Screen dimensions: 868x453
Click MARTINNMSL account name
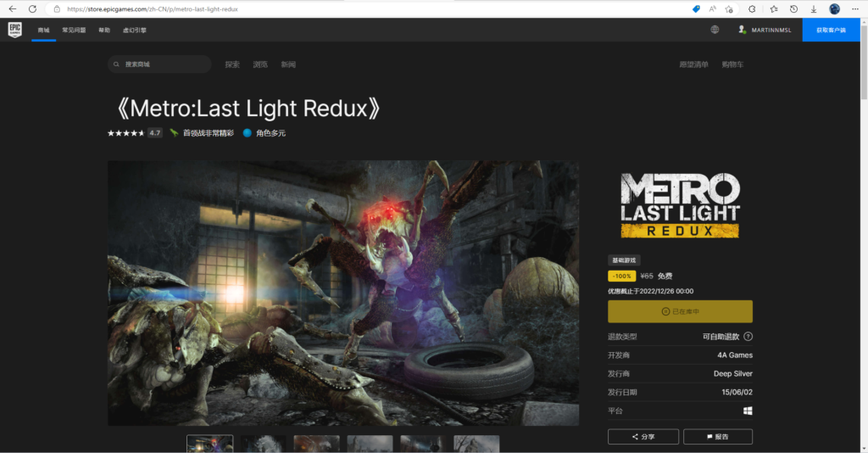[771, 30]
